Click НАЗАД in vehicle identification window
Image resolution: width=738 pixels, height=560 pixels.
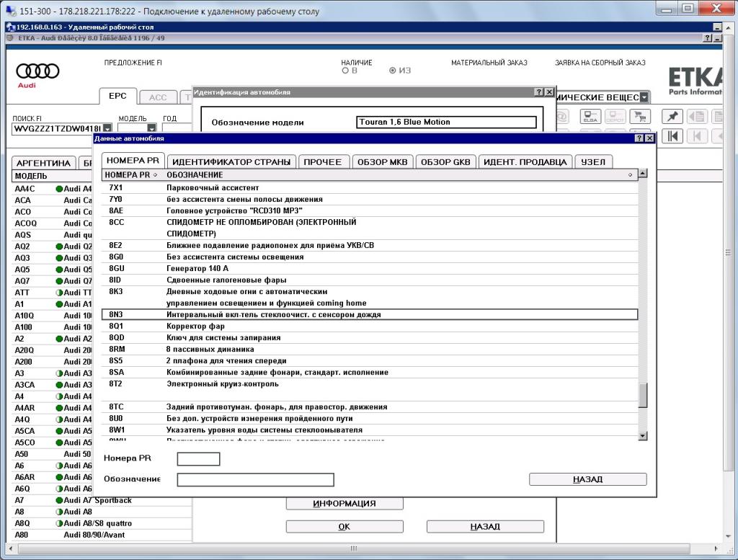coord(485,526)
